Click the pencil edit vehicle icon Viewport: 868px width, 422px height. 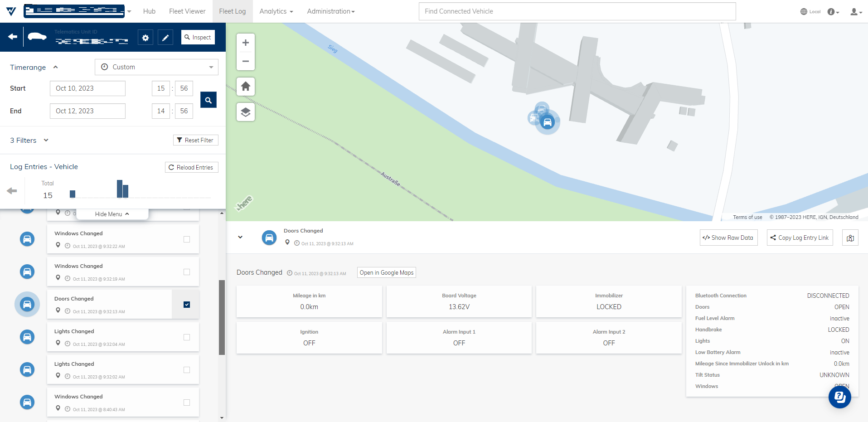165,38
